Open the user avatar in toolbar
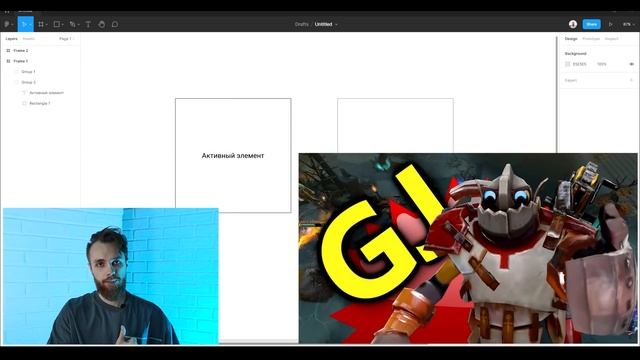This screenshot has height=360, width=640. tap(573, 24)
